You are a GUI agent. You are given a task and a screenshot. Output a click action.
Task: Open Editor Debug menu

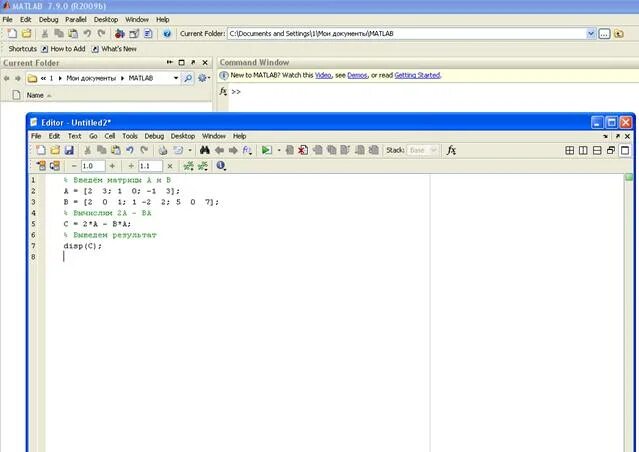pos(154,136)
